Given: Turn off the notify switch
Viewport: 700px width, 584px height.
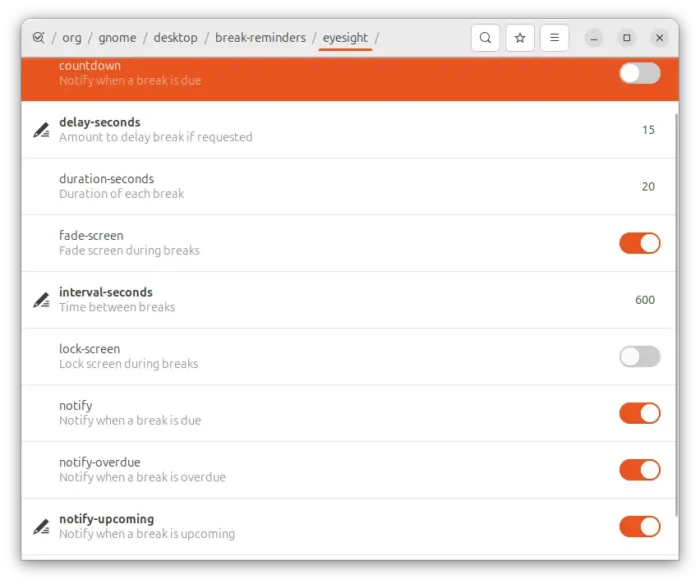Looking at the screenshot, I should tap(639, 413).
